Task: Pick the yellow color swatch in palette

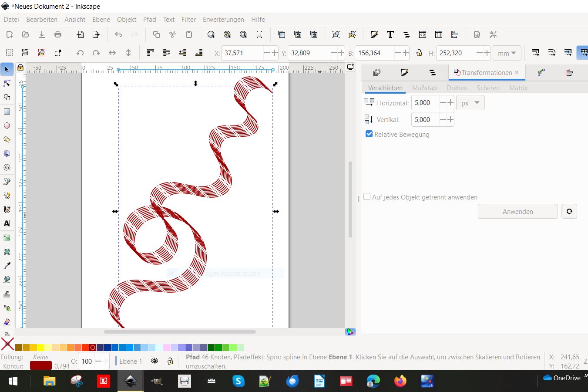Action: (x=40, y=348)
